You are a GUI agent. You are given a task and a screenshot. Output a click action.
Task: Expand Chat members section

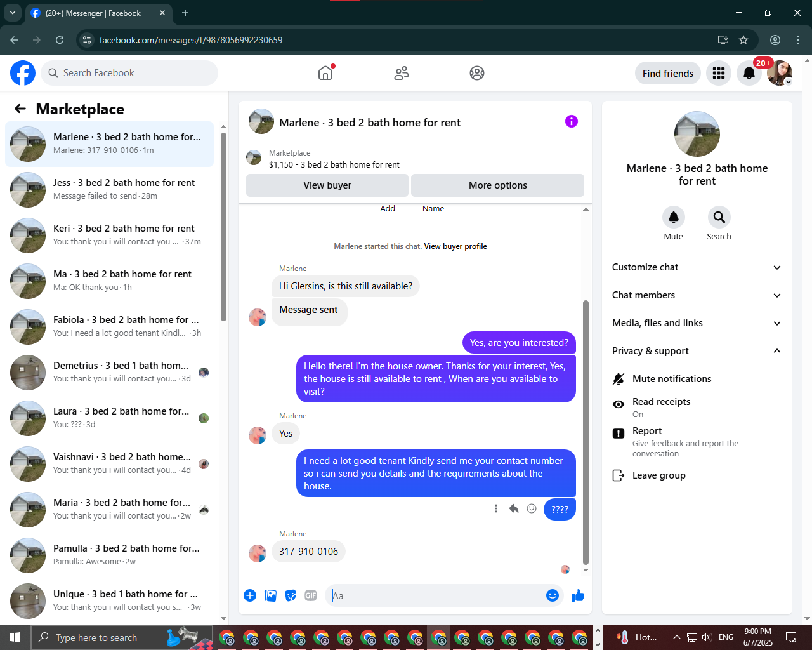point(697,295)
